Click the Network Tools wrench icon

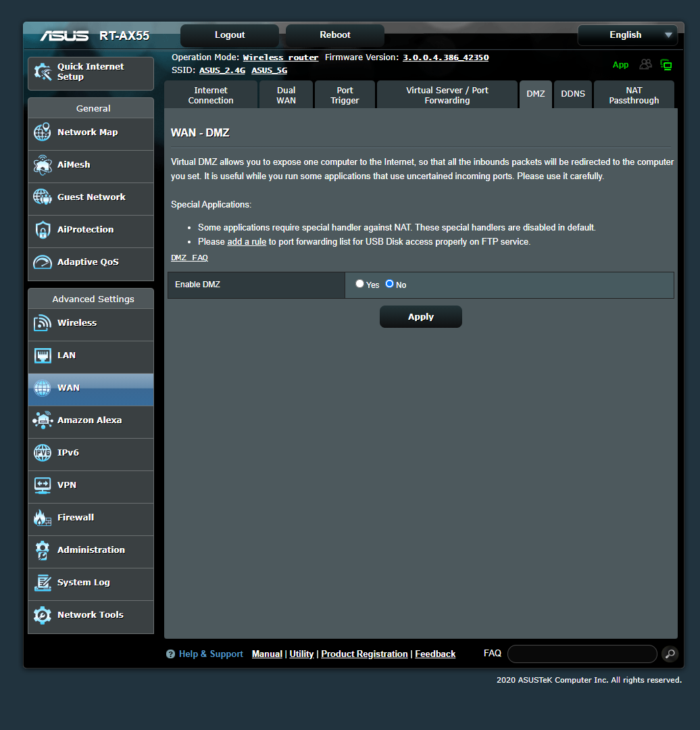point(43,615)
